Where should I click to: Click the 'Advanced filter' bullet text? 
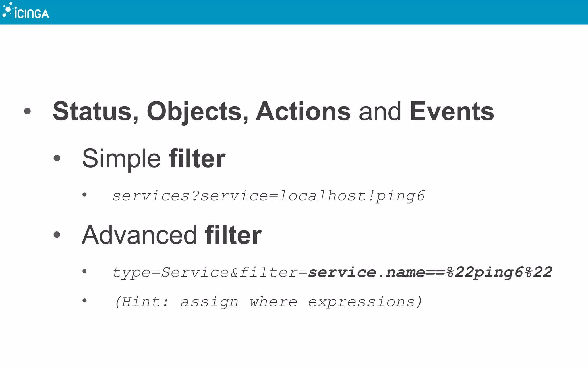point(172,235)
